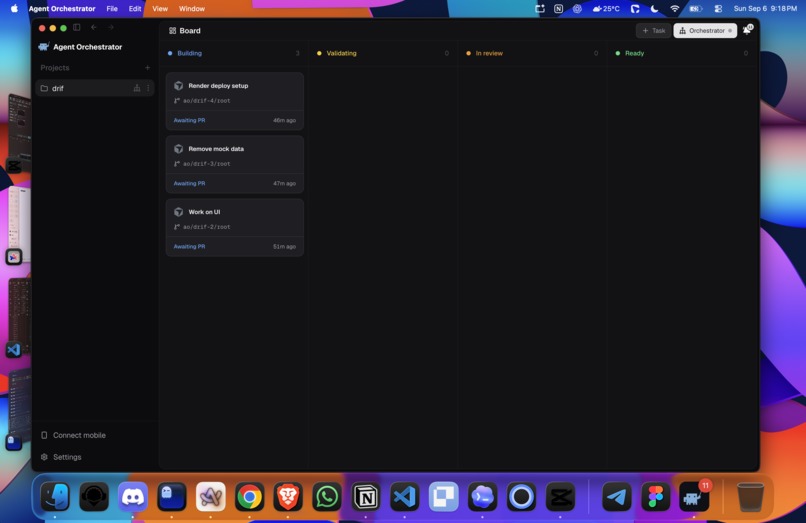Click the cube icon on Remove mock data
Viewport: 806px width, 523px height.
pyautogui.click(x=178, y=149)
